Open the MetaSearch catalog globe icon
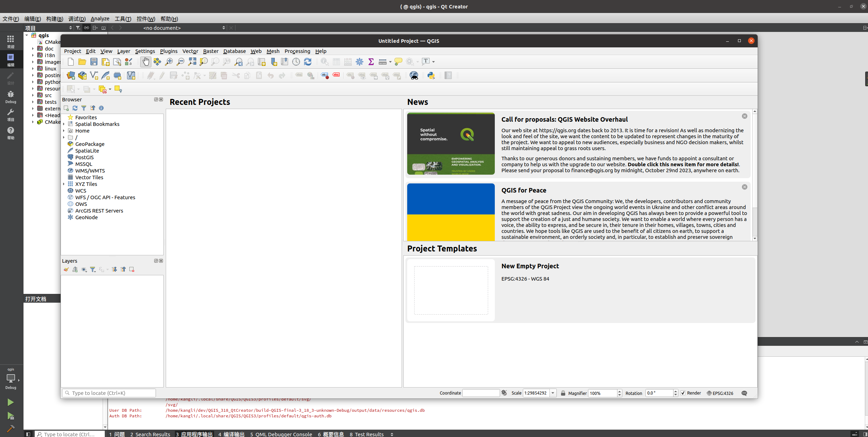This screenshot has width=868, height=437. pos(414,75)
